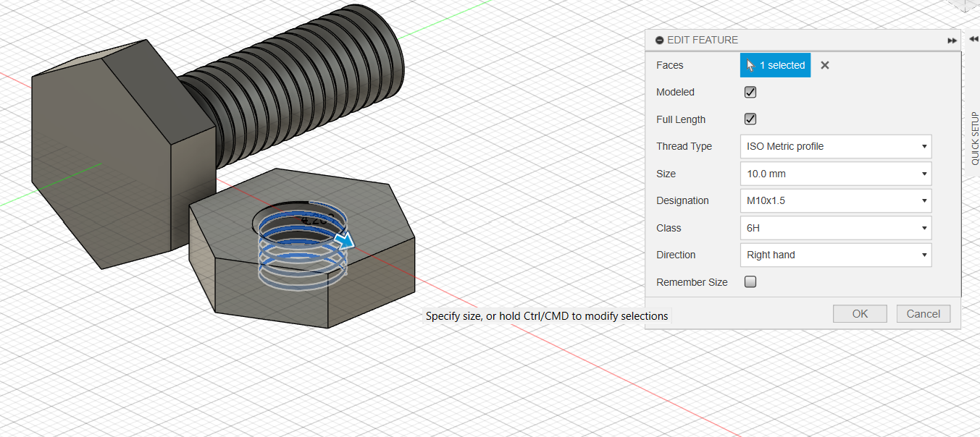Uncheck the Modeled checkbox
This screenshot has height=437, width=980.
tap(750, 92)
